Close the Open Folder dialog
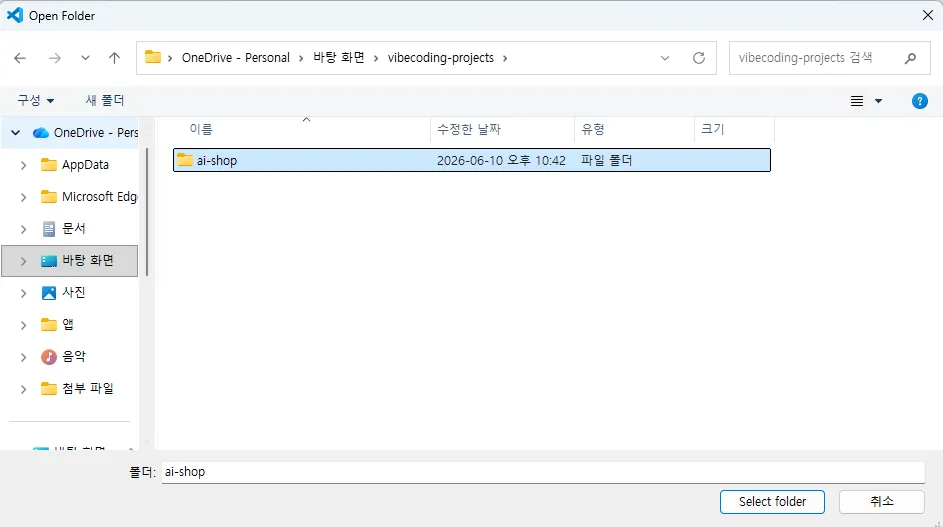Image resolution: width=943 pixels, height=527 pixels. click(927, 15)
